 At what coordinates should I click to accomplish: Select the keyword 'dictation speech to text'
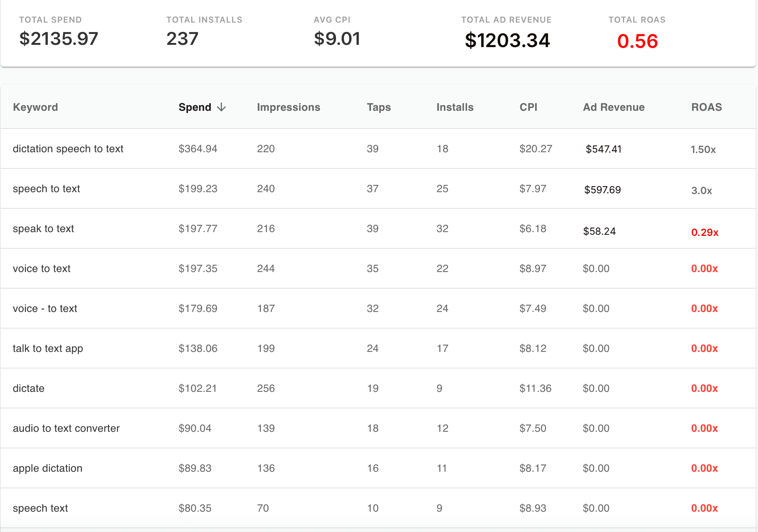coord(68,148)
